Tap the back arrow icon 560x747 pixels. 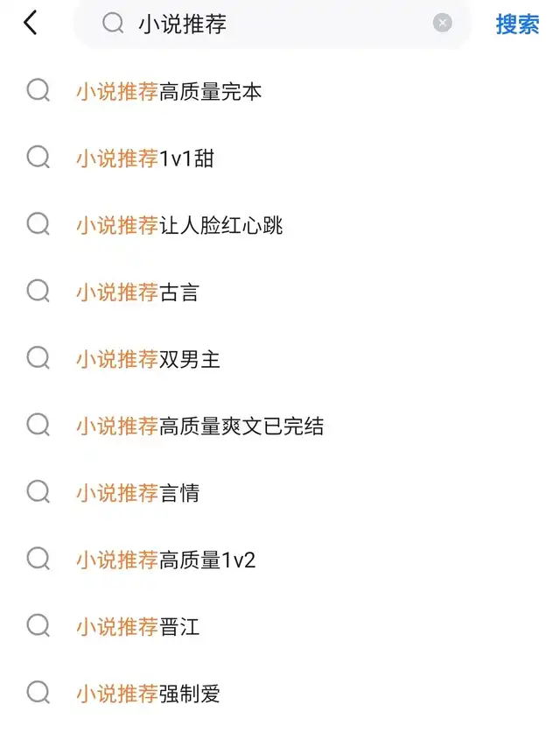pyautogui.click(x=31, y=23)
